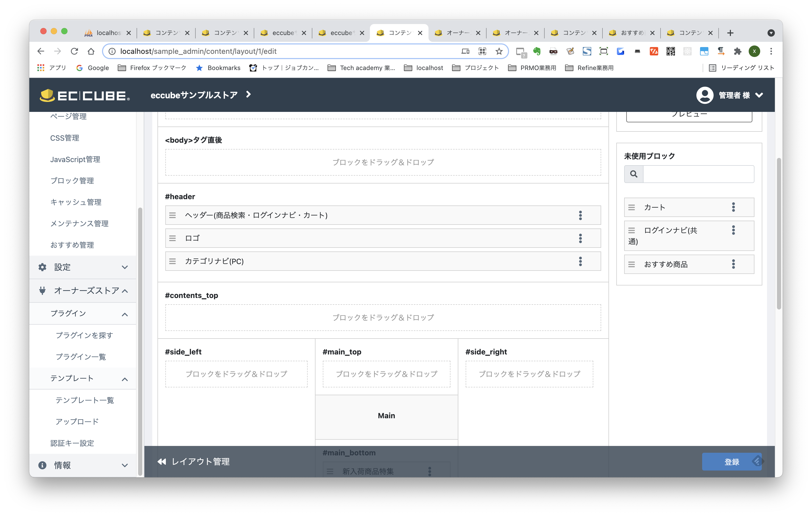Open options for the カート unused block
The image size is (812, 516).
[734, 207]
